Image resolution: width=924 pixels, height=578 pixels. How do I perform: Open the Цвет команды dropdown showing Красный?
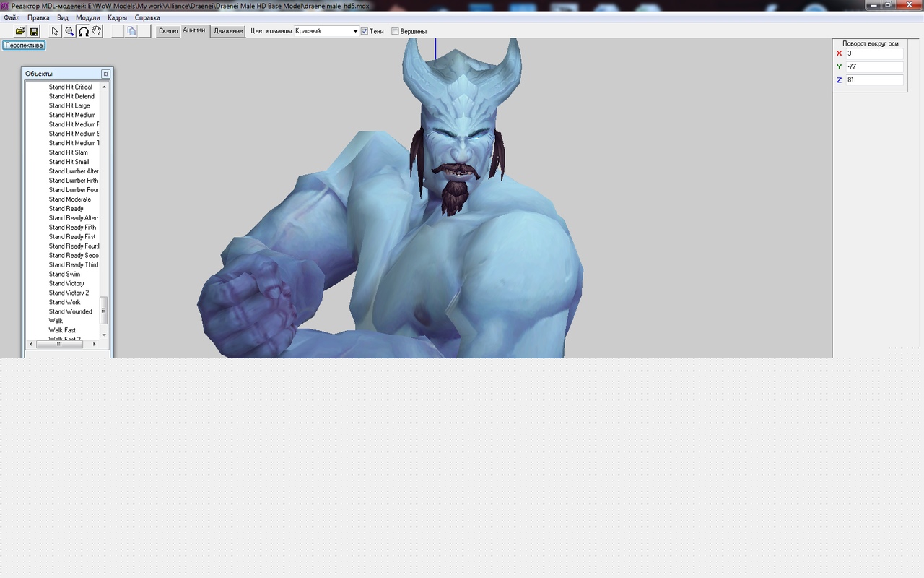(326, 31)
